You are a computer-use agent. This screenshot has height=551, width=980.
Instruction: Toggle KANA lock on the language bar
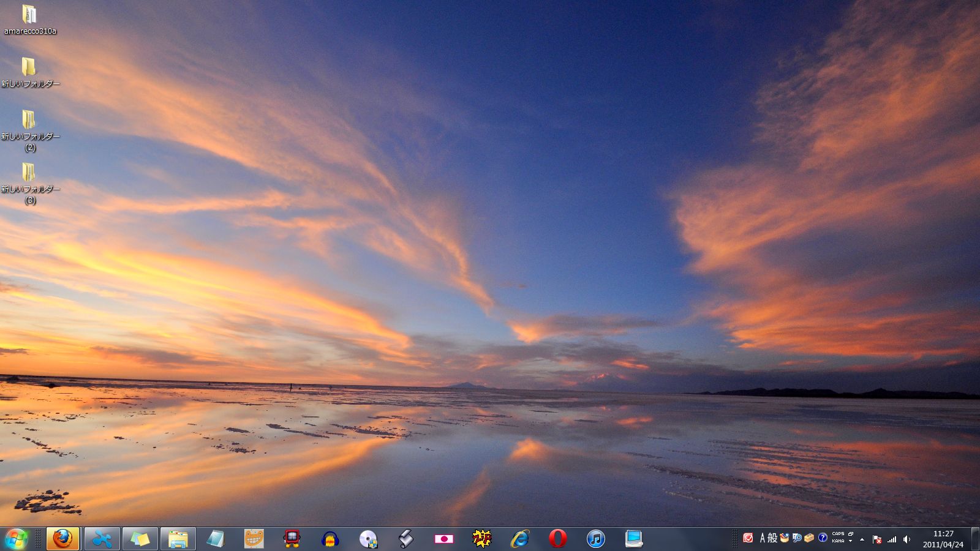[838, 541]
